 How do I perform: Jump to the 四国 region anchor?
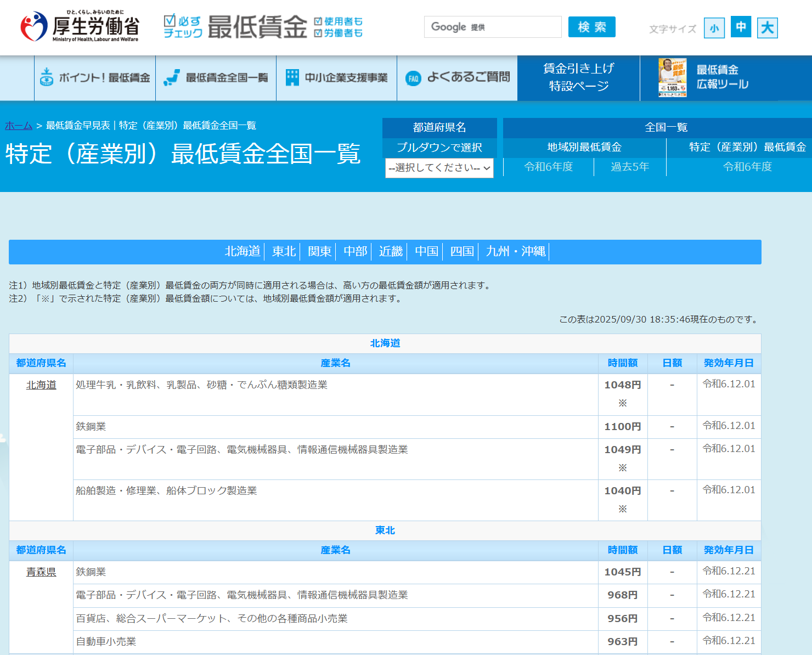click(x=462, y=251)
